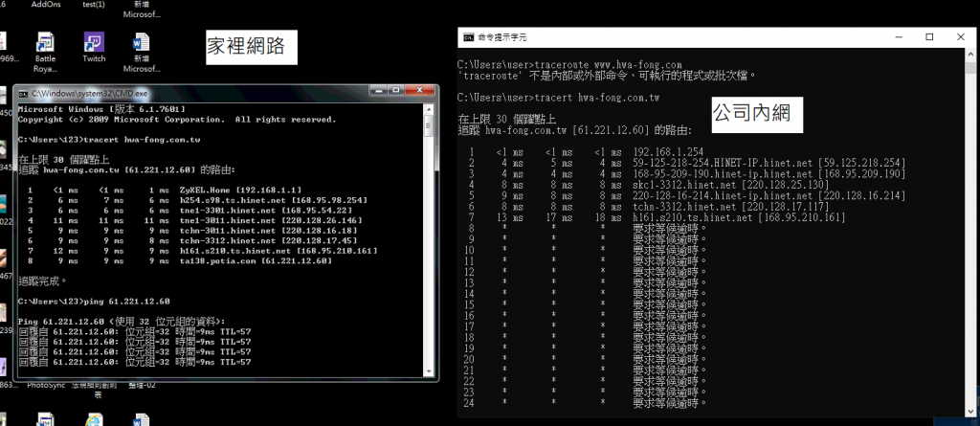Viewport: 980px width, 426px height.
Task: Click scroll-up arrow in 命令提示字元 window
Action: (x=970, y=54)
